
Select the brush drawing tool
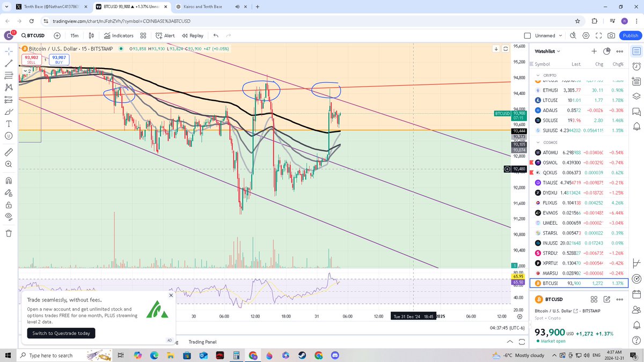[x=9, y=112]
